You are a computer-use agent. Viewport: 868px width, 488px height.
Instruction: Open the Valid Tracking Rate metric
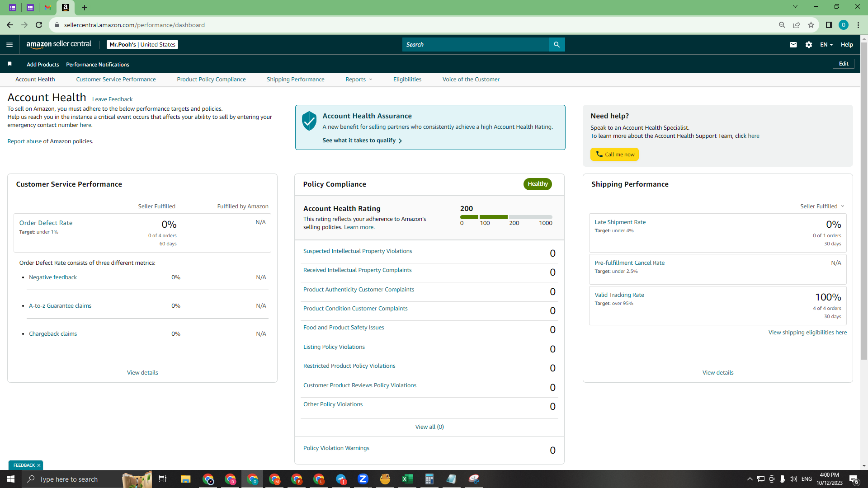619,295
